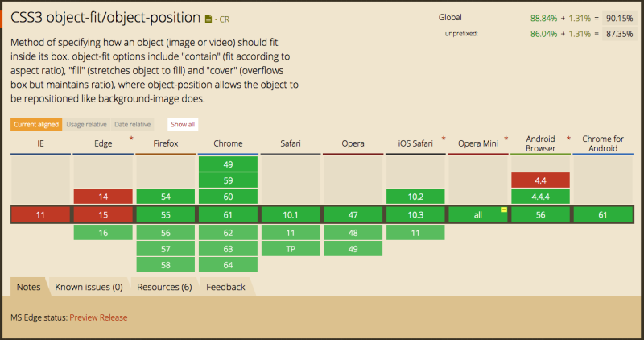Click the Firefox 58 version cell
Screen dimensions: 644x340
[x=166, y=265]
